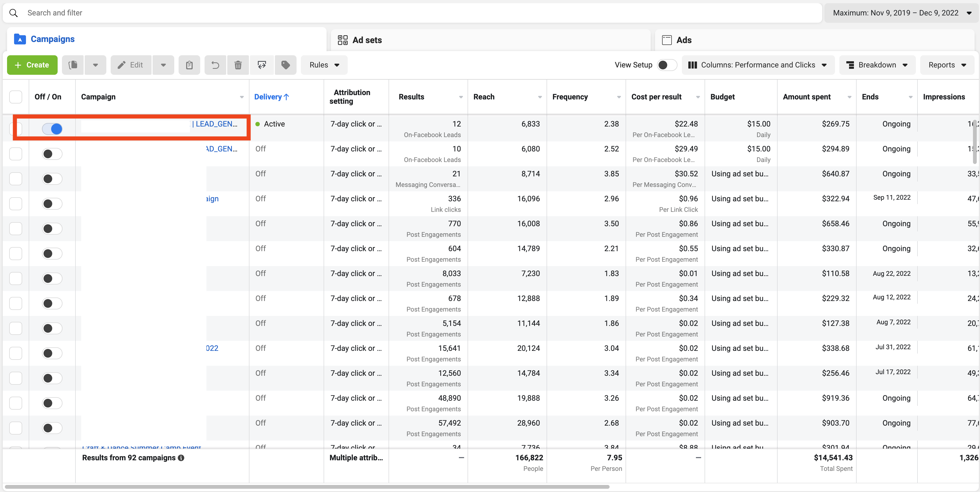The width and height of the screenshot is (980, 492).
Task: Click info icon beside Results from 92 campaigns
Action: 181,458
